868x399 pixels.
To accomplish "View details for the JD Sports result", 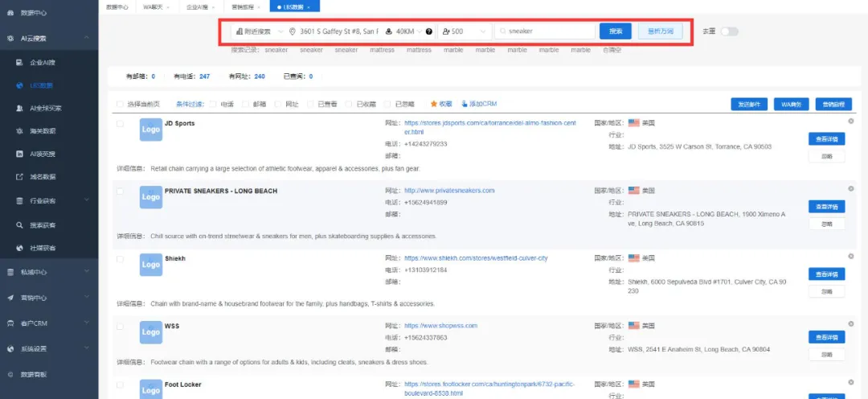I will click(826, 138).
